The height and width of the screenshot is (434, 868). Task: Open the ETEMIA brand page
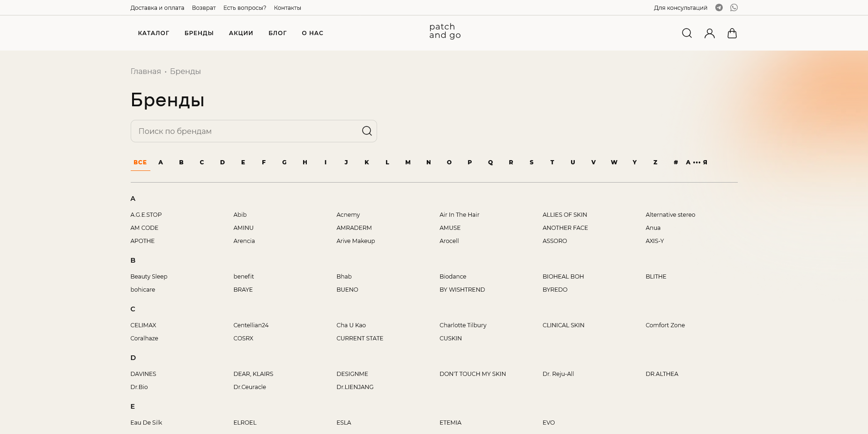(451, 423)
